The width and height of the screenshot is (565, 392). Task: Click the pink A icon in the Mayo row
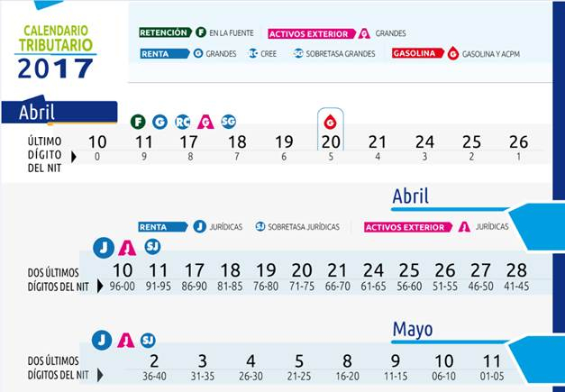126,340
